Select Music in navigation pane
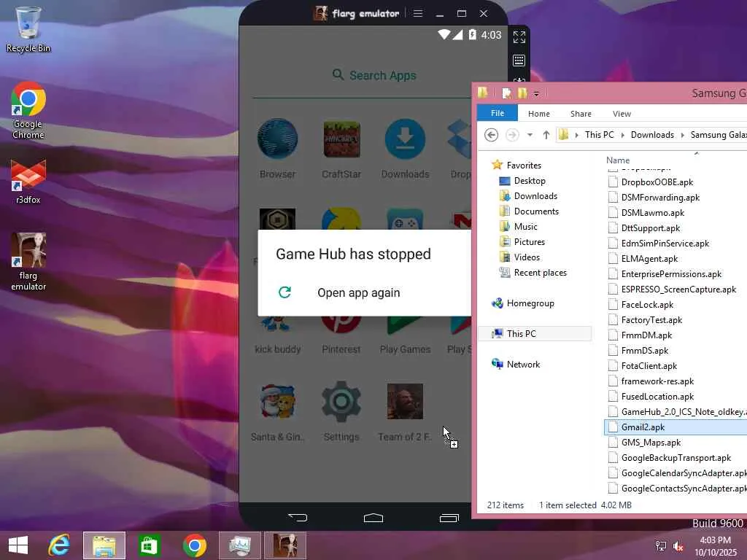Image resolution: width=747 pixels, height=560 pixels. pyautogui.click(x=519, y=226)
